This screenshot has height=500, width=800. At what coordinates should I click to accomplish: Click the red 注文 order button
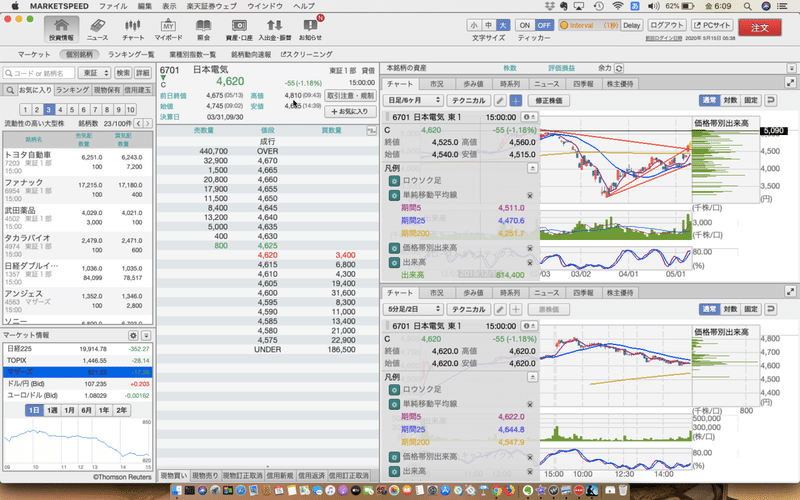tap(759, 28)
